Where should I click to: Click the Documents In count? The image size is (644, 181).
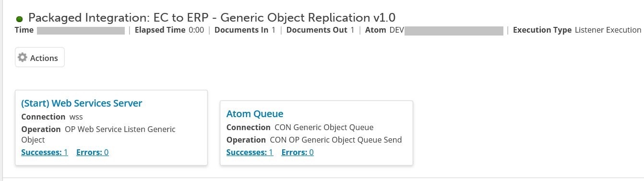pyautogui.click(x=274, y=30)
